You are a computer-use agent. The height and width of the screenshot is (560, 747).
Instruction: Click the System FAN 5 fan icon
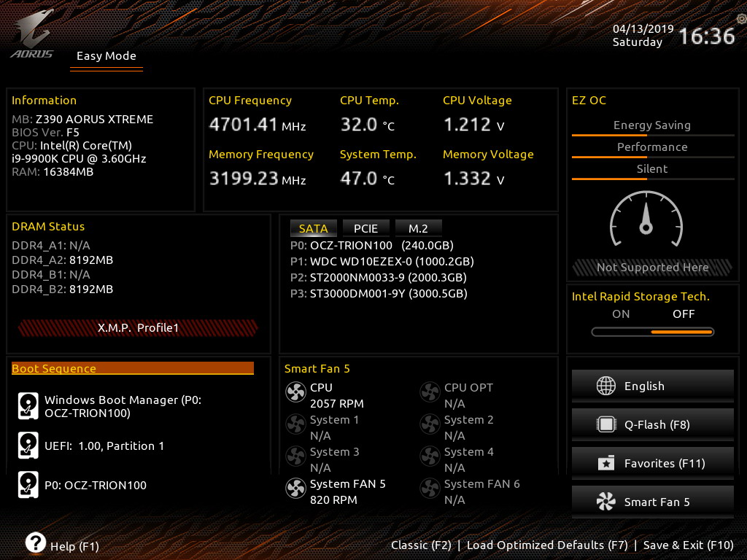tap(295, 489)
